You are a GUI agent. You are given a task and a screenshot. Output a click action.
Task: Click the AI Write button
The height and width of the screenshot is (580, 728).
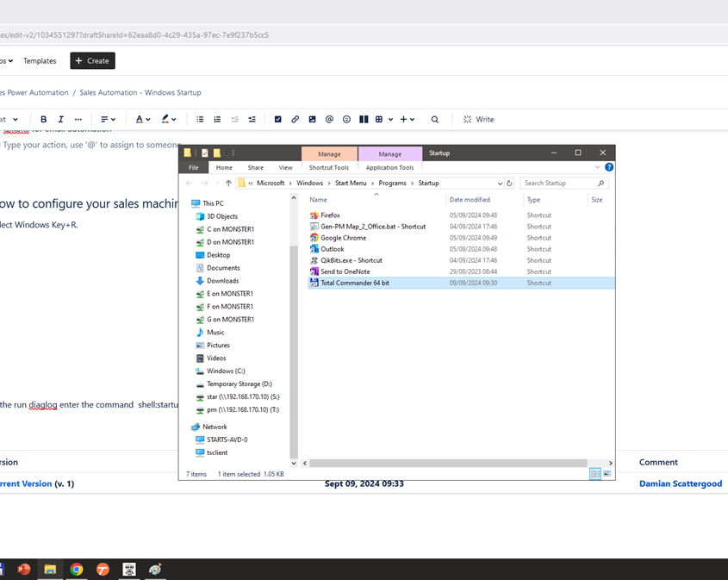click(479, 119)
